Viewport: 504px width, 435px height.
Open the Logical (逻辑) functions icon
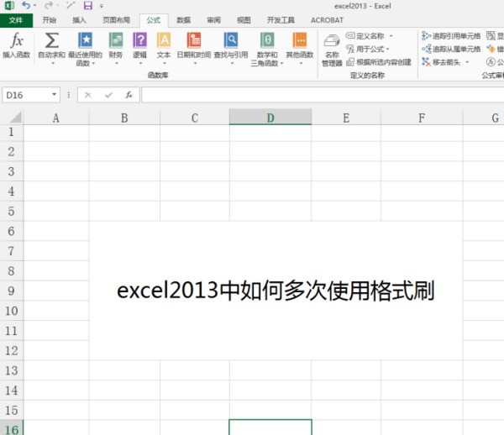(139, 42)
